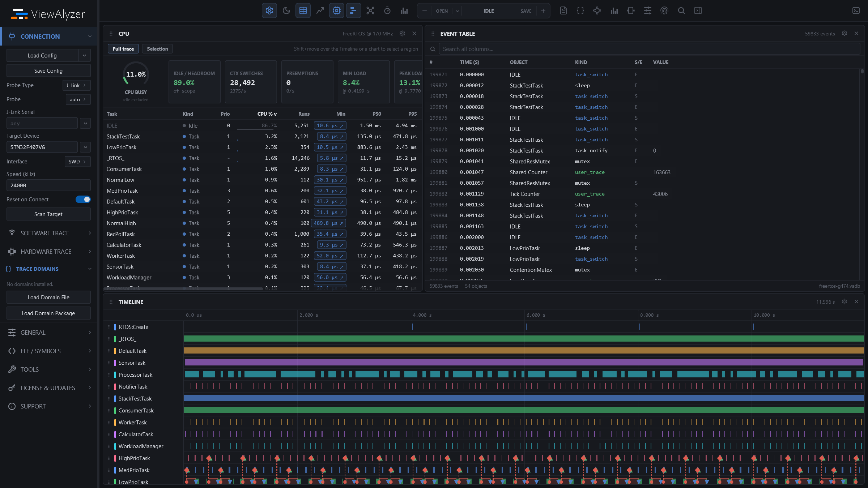Select the Selection tab
Screen dimensions: 868x488
coord(157,49)
